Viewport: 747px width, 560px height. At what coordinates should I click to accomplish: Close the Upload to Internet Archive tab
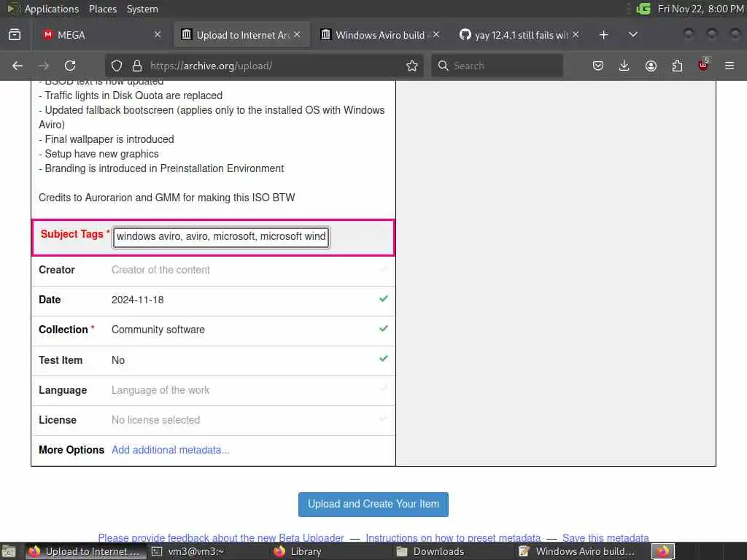click(x=297, y=35)
